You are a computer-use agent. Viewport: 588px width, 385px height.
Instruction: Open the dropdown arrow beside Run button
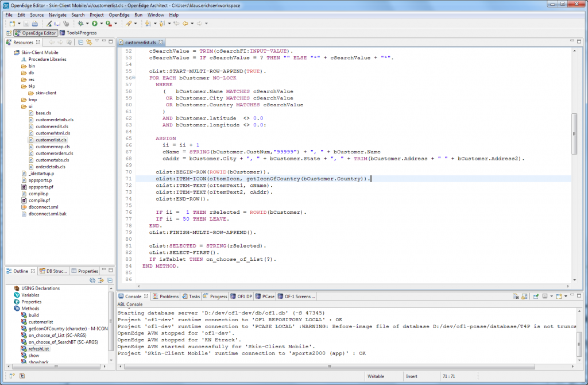click(101, 24)
